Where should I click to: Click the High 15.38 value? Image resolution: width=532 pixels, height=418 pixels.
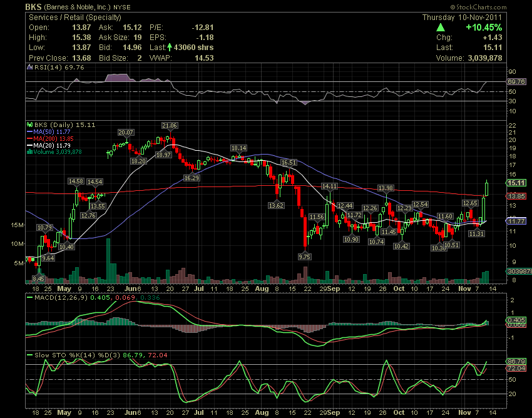pyautogui.click(x=81, y=38)
